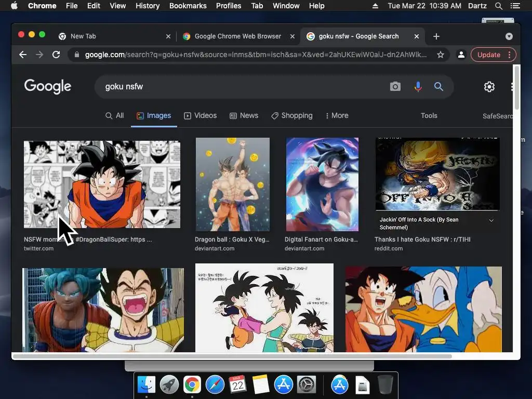Image resolution: width=532 pixels, height=399 pixels.
Task: Click inside the Google search box
Action: [x=244, y=87]
